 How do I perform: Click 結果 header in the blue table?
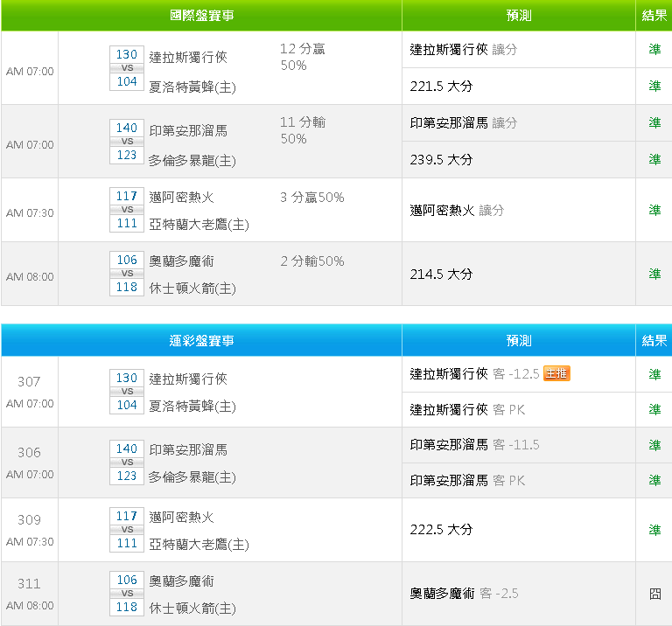point(654,341)
